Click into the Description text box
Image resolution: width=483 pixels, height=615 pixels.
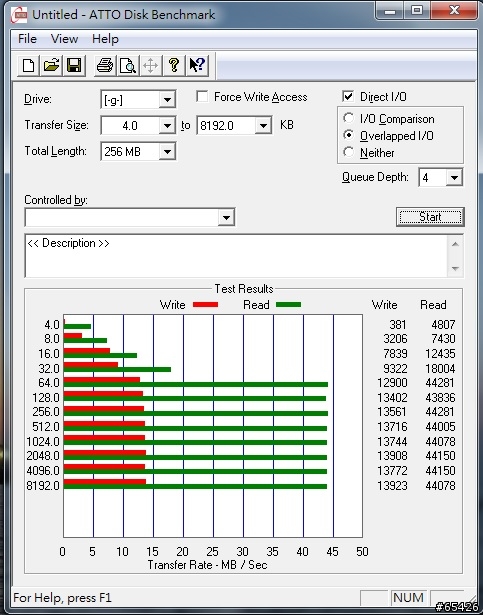pos(236,256)
